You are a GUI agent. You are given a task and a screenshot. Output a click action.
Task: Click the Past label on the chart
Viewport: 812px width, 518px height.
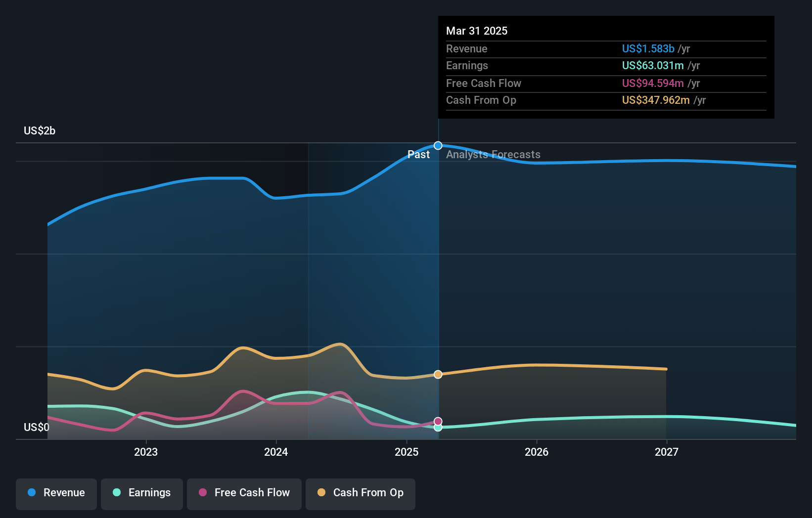[418, 155]
